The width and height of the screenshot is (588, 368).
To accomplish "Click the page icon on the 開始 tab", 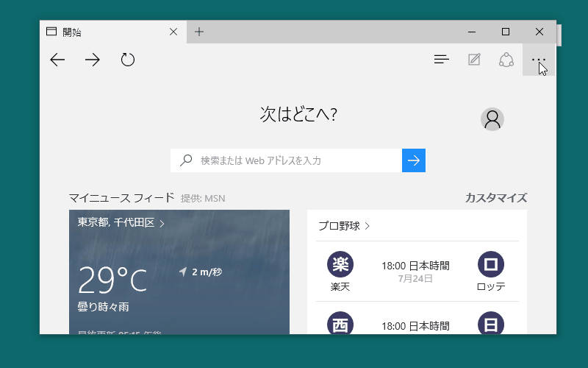I will [51, 32].
